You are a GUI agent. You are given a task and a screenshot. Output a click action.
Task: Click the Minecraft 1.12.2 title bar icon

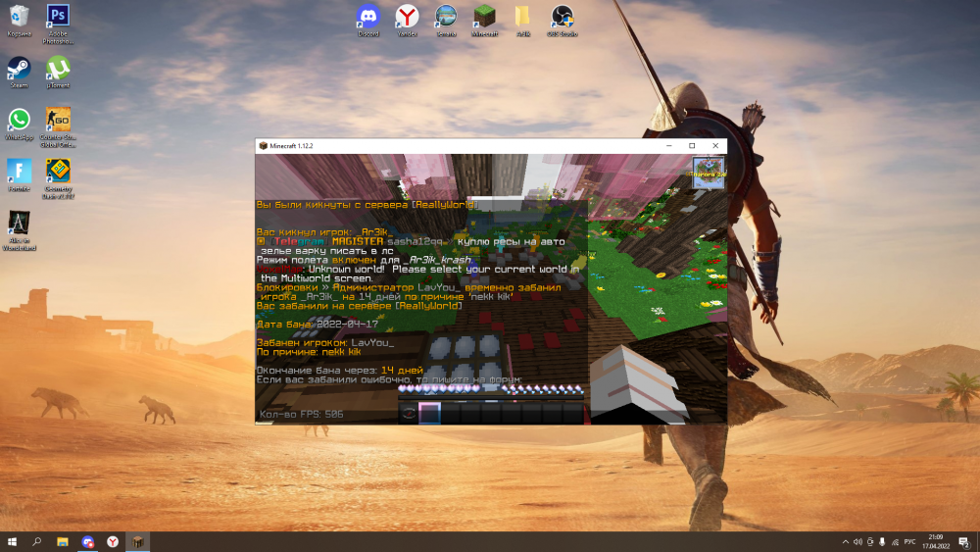click(263, 146)
